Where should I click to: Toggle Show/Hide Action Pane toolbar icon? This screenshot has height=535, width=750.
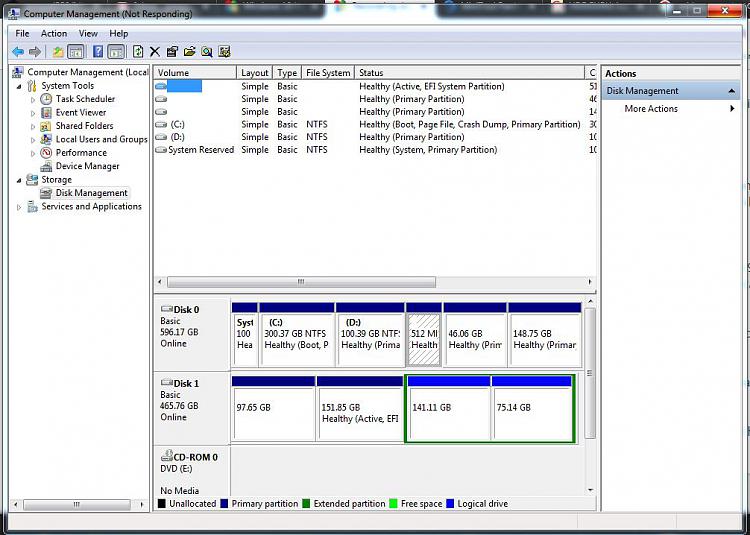pos(116,52)
